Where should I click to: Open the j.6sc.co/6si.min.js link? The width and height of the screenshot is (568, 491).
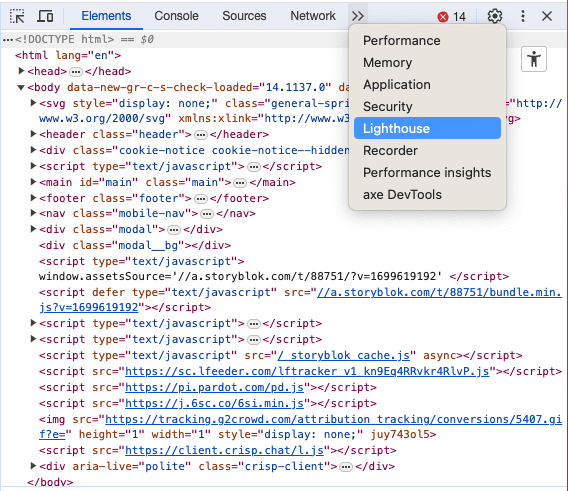[x=214, y=403]
